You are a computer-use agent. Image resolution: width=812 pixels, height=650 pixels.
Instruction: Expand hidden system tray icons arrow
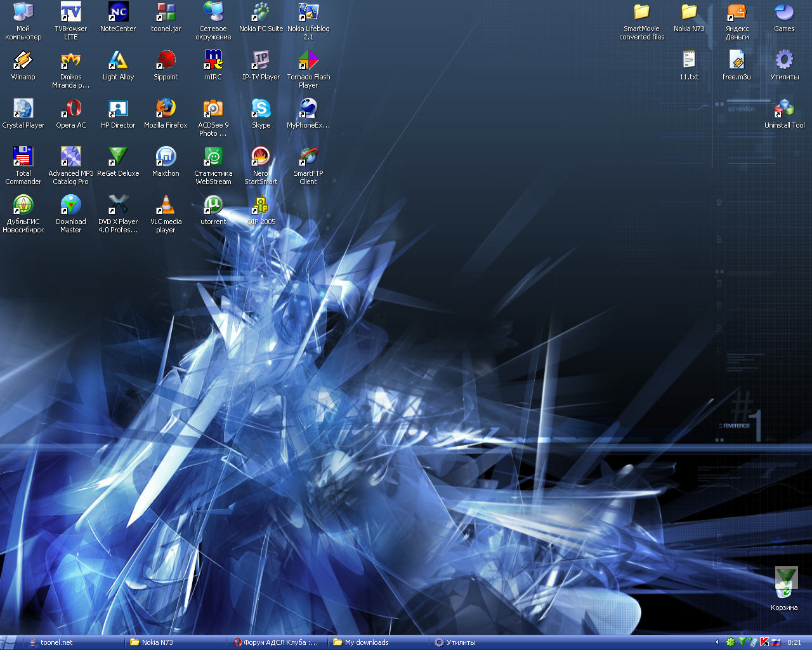717,642
